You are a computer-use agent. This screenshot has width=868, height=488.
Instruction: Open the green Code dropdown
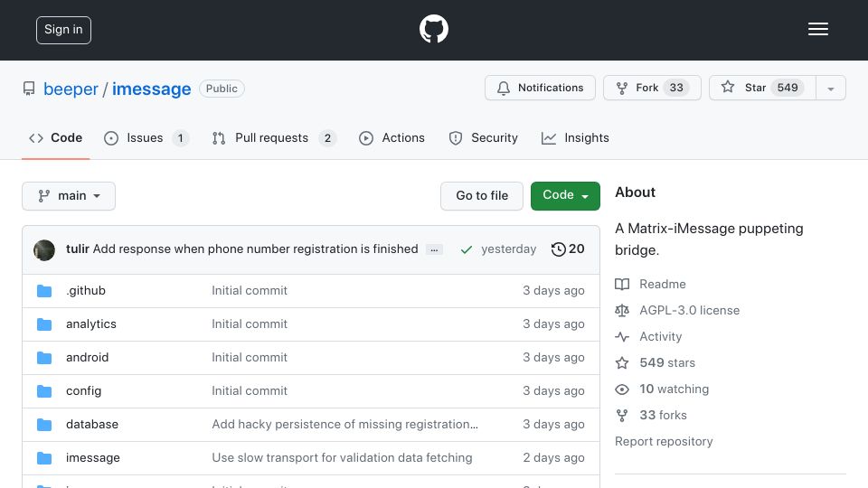[565, 196]
